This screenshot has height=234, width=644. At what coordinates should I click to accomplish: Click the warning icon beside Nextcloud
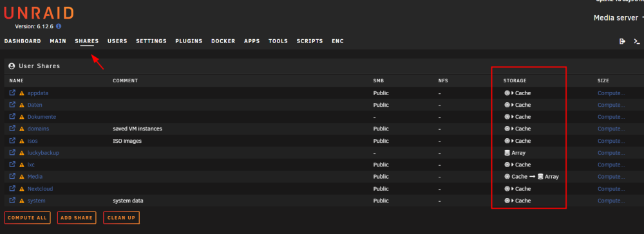(x=22, y=189)
